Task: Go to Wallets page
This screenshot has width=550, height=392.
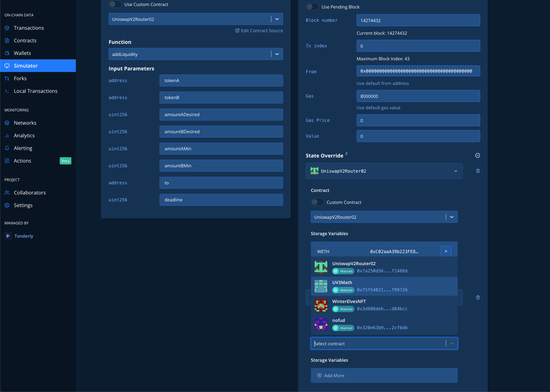Action: tap(38, 53)
